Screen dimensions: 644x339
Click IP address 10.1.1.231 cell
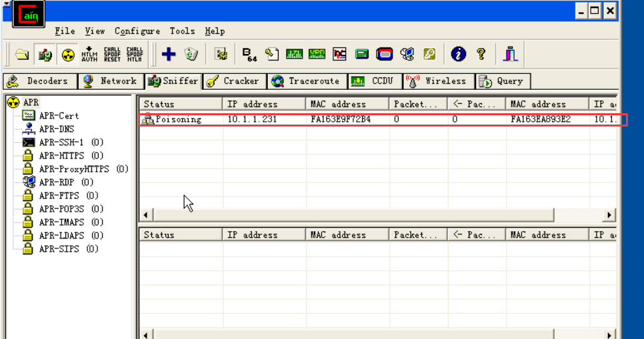(x=252, y=119)
